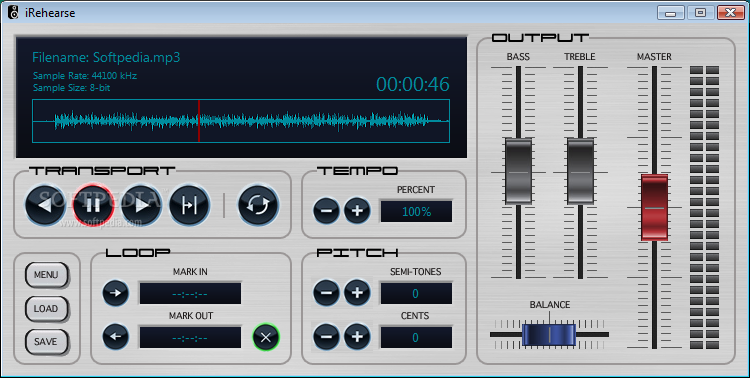Click the play transport button

click(142, 205)
